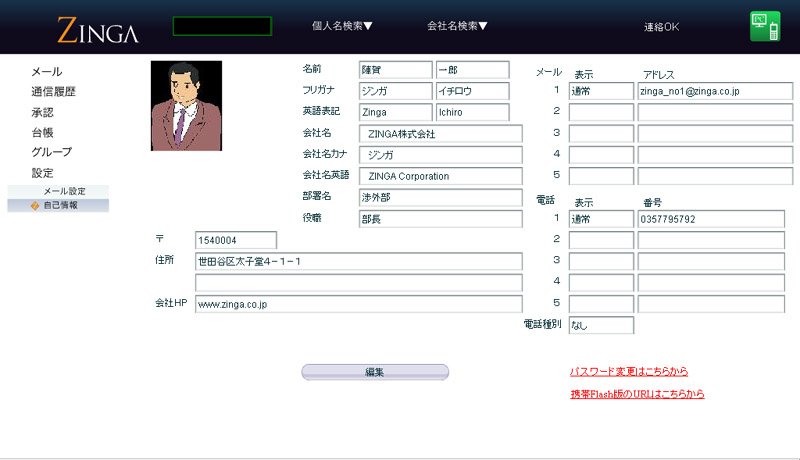
Task: Open the 会社名検索 dropdown
Action: [x=457, y=25]
